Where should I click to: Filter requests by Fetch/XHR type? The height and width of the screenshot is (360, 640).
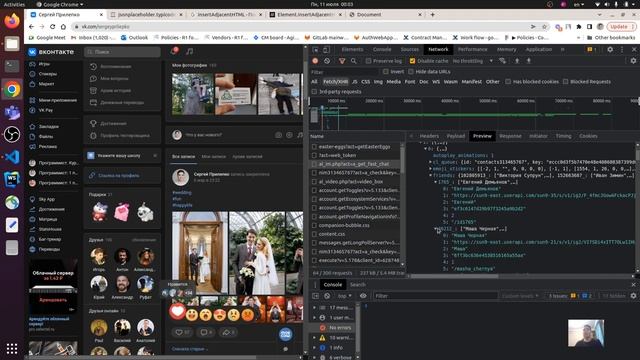(336, 82)
